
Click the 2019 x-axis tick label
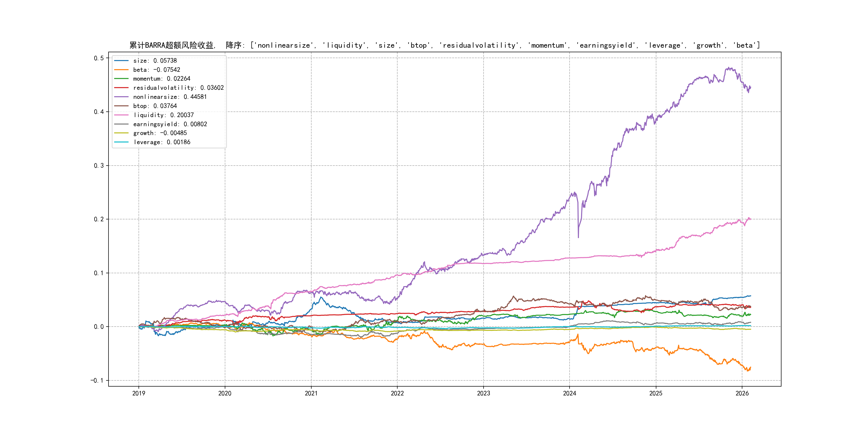click(139, 393)
